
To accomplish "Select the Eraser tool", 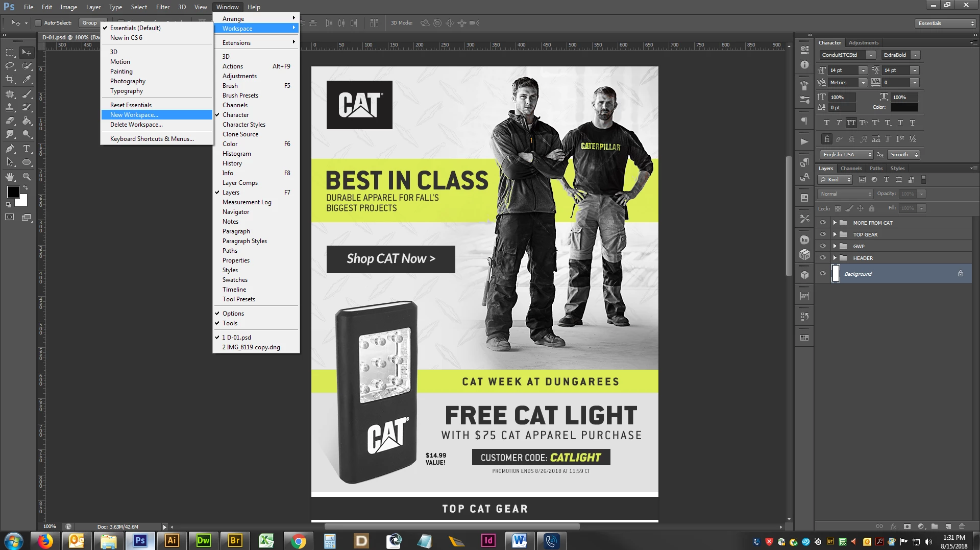I will coord(10,121).
